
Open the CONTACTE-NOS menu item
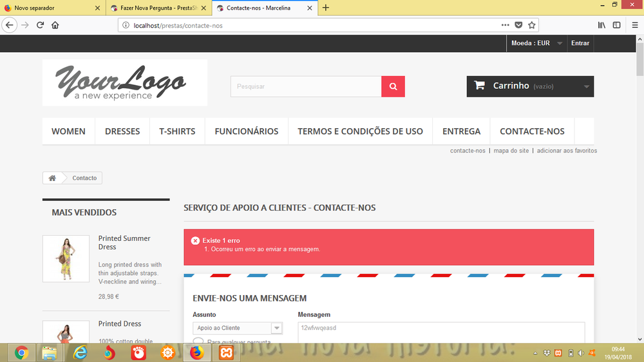point(533,131)
